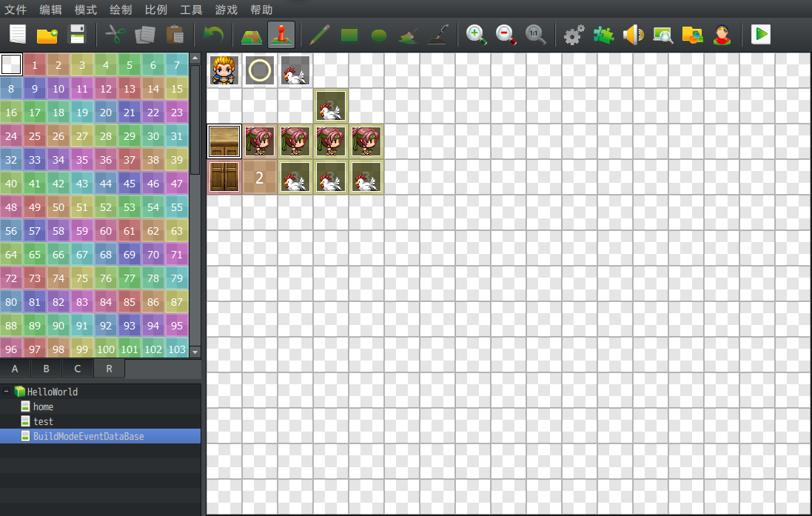Screen dimensions: 812x516
Task: Open the Database gears icon
Action: point(574,35)
